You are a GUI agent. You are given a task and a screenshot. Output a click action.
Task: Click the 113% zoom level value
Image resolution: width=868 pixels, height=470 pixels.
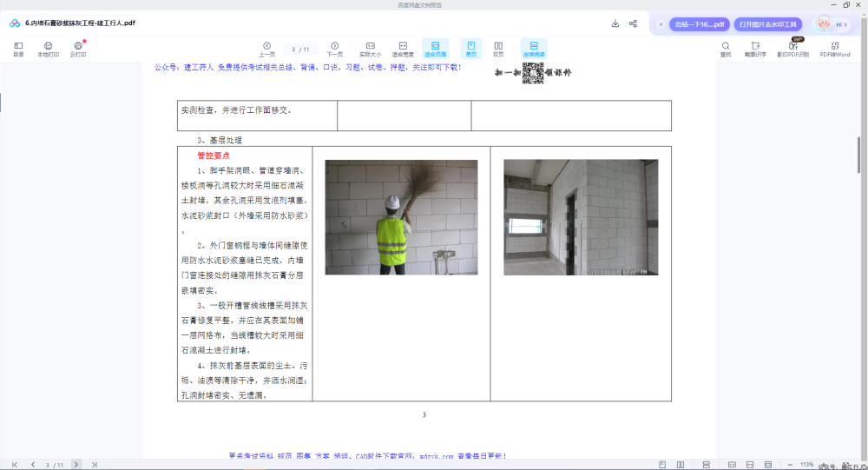(x=806, y=465)
